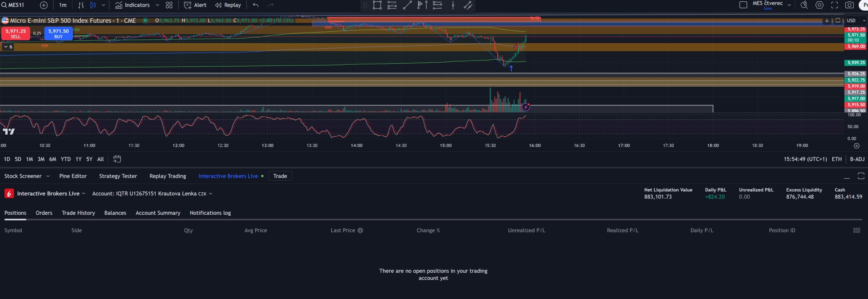Open chart settings hexagon icon
This screenshot has height=299, width=868.
click(819, 5)
